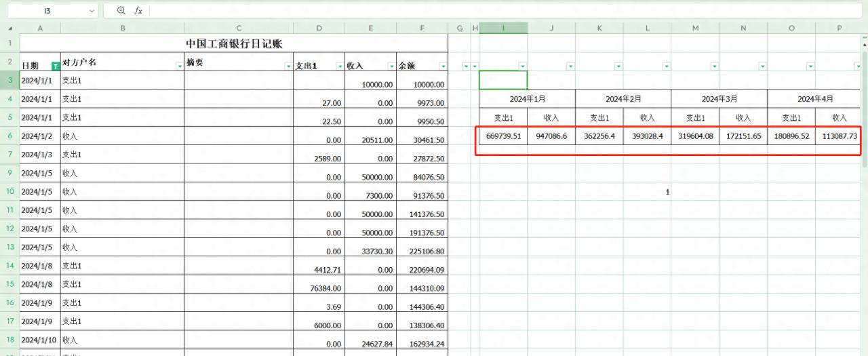Click the income cell 24627.84

[x=370, y=339]
